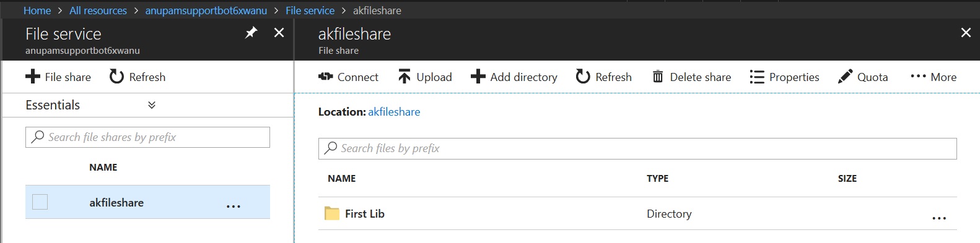Open Connect for akfileshare
Image resolution: width=980 pixels, height=243 pixels.
pyautogui.click(x=348, y=77)
